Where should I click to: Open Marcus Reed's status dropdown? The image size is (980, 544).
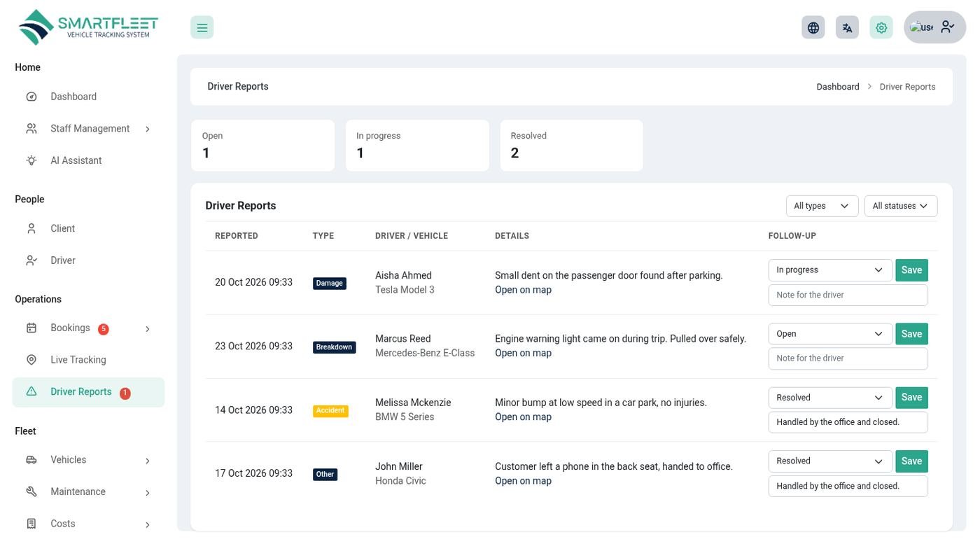830,334
